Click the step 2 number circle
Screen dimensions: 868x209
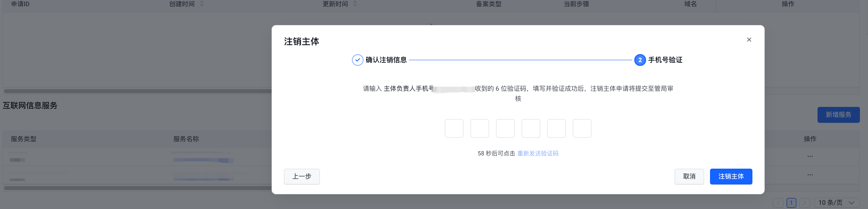639,60
